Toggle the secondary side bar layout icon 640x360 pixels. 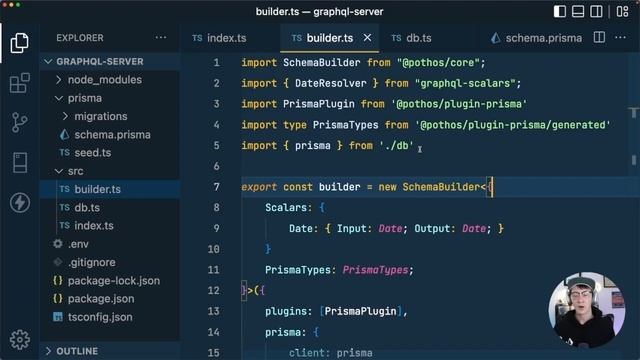pos(596,11)
